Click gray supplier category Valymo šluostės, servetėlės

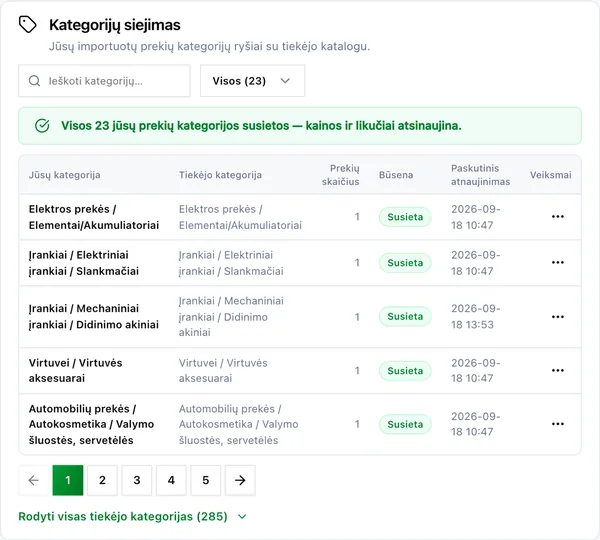[x=238, y=424]
